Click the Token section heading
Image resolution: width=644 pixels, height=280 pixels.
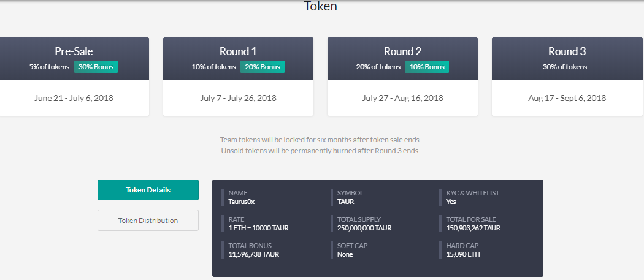pos(321,7)
